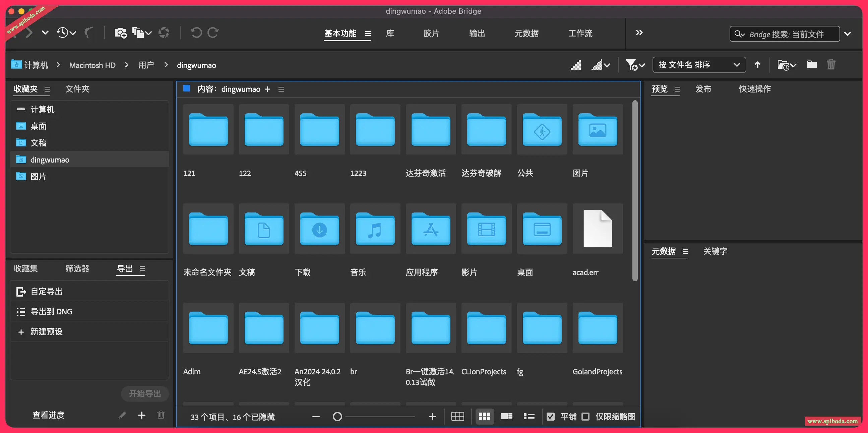Click Macintosh HD in breadcrumb path
The image size is (868, 433).
click(92, 65)
